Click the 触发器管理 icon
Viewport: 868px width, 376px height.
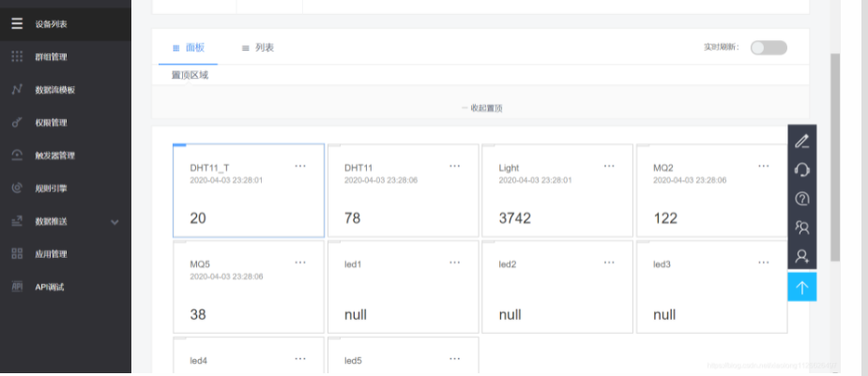pyautogui.click(x=17, y=156)
